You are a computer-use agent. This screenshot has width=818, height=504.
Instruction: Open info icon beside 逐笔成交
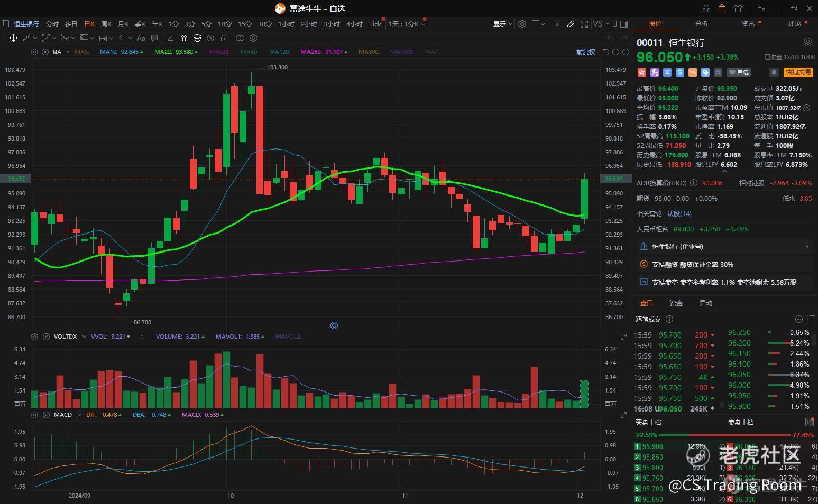[x=669, y=319]
